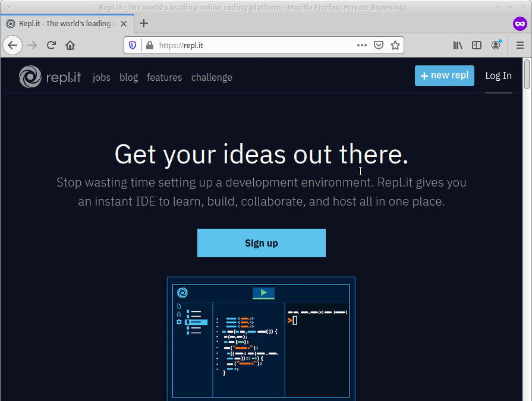Screen dimensions: 532x401
Task: Open the Firefox hamburger menu
Action: click(520, 45)
